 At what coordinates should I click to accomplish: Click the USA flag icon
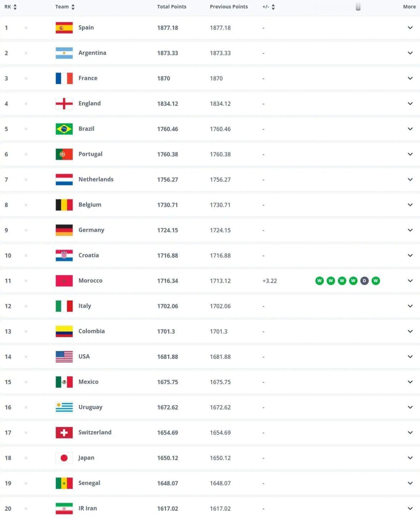coord(64,357)
